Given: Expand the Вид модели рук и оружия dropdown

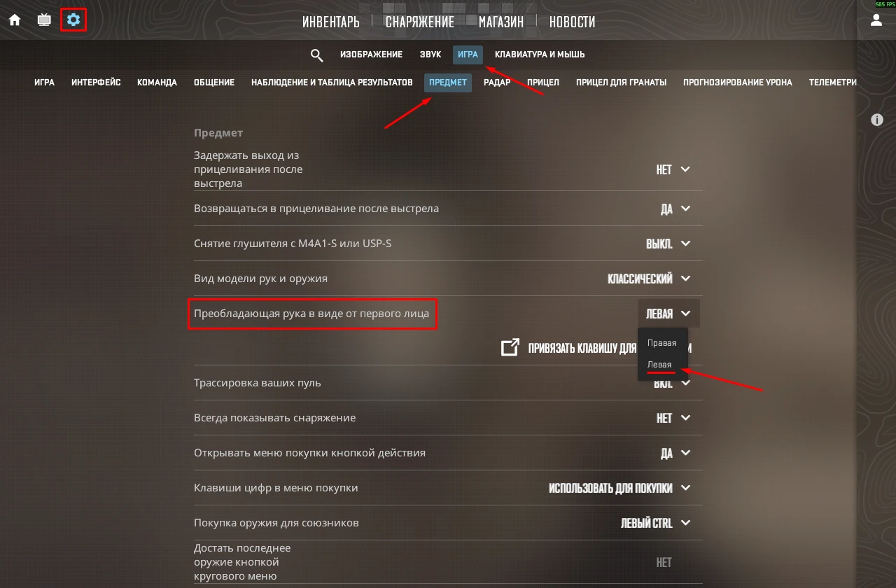Looking at the screenshot, I should coord(649,279).
